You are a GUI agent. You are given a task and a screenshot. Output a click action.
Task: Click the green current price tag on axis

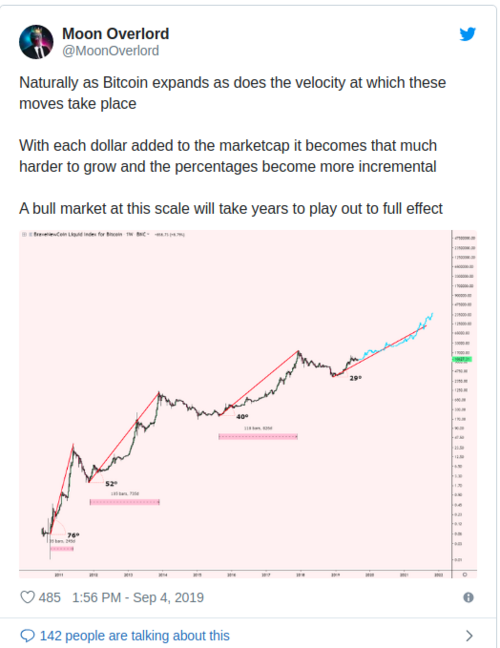[x=462, y=360]
